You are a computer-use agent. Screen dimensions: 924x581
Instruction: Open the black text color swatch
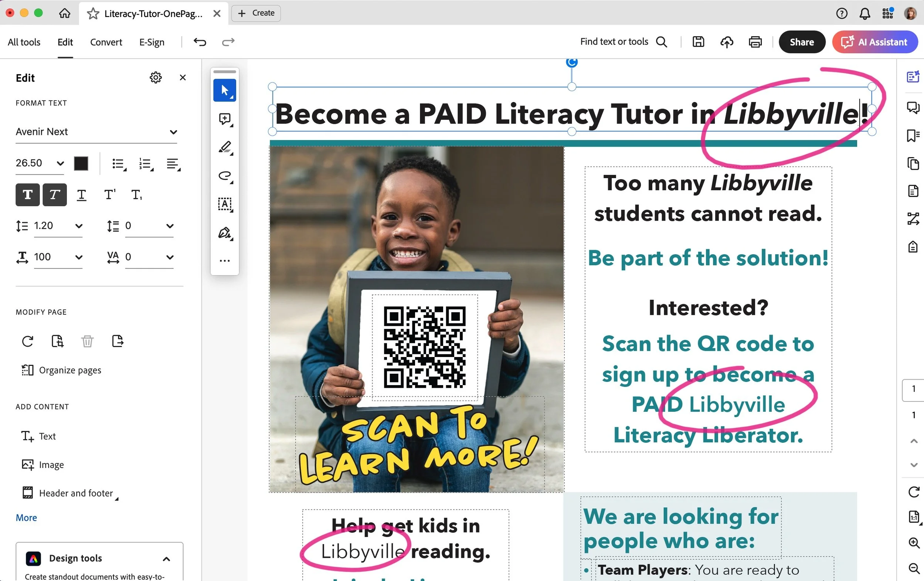[81, 163]
